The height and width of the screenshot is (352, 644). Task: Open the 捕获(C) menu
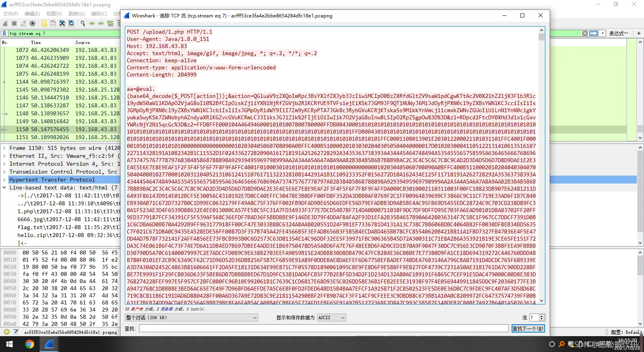click(x=99, y=14)
